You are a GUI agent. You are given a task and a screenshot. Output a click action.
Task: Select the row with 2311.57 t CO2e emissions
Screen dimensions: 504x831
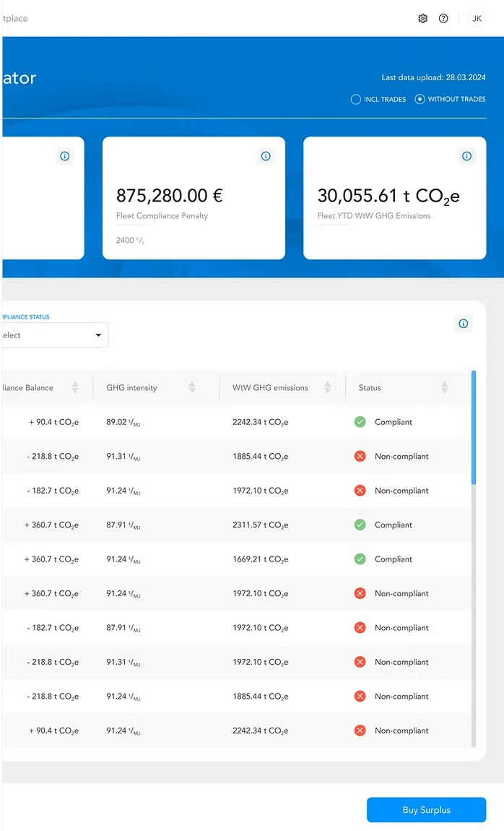pos(260,525)
